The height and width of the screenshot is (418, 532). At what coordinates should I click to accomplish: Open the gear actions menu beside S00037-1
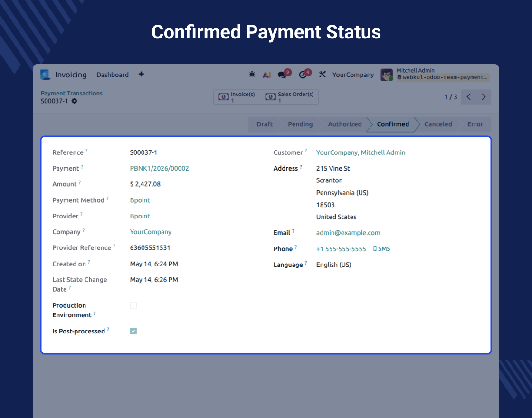pos(74,101)
